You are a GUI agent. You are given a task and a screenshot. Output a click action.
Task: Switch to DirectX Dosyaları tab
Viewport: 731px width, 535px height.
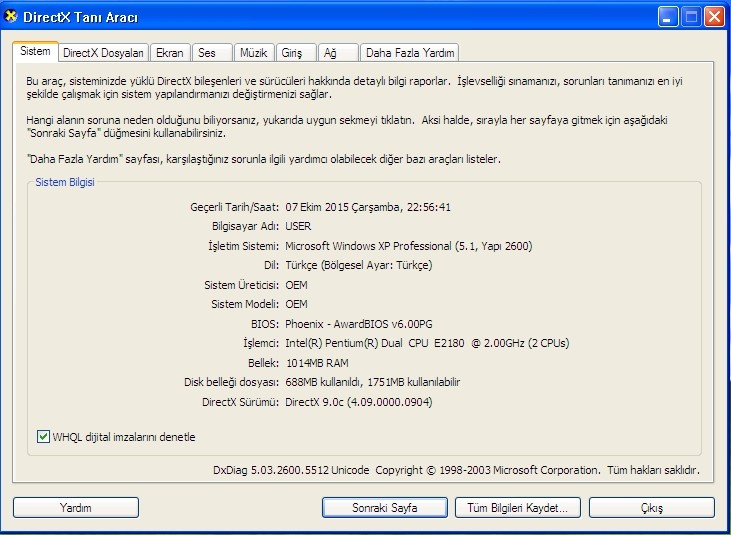(103, 53)
